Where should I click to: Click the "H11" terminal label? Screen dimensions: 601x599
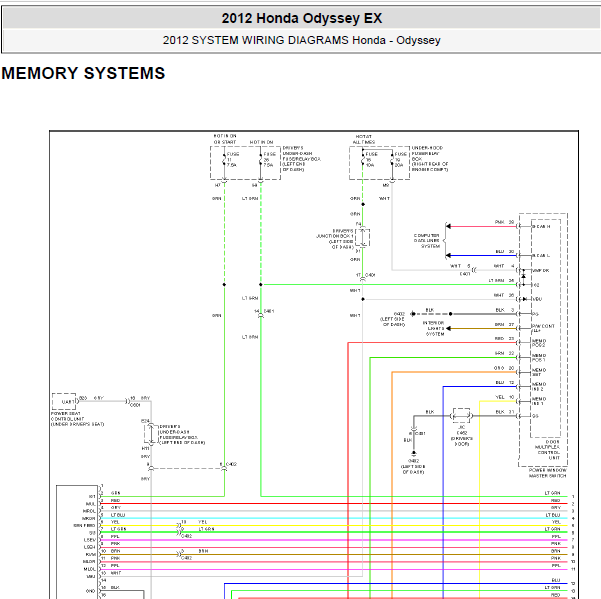coord(146,448)
